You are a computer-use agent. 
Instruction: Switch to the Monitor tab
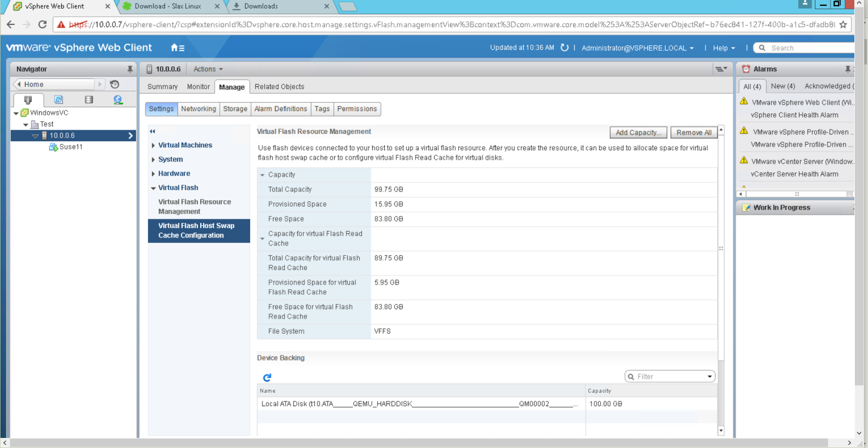coord(198,87)
